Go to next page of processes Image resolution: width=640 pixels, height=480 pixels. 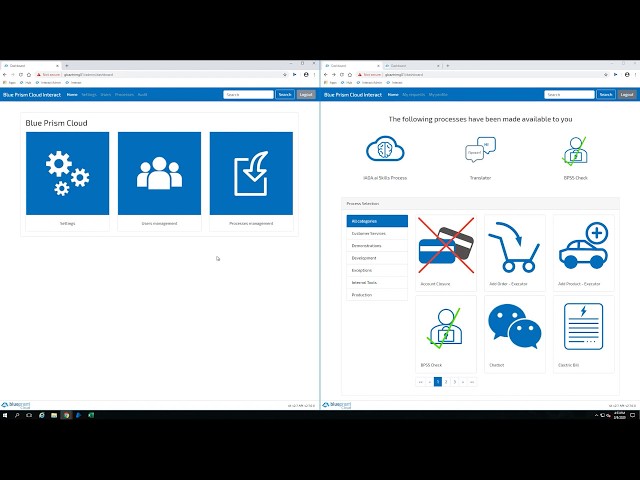click(x=463, y=382)
